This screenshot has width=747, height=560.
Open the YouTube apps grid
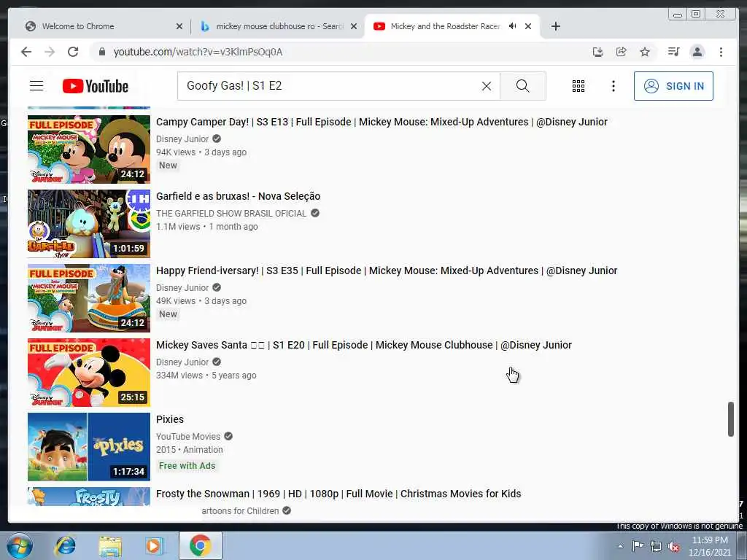tap(578, 86)
